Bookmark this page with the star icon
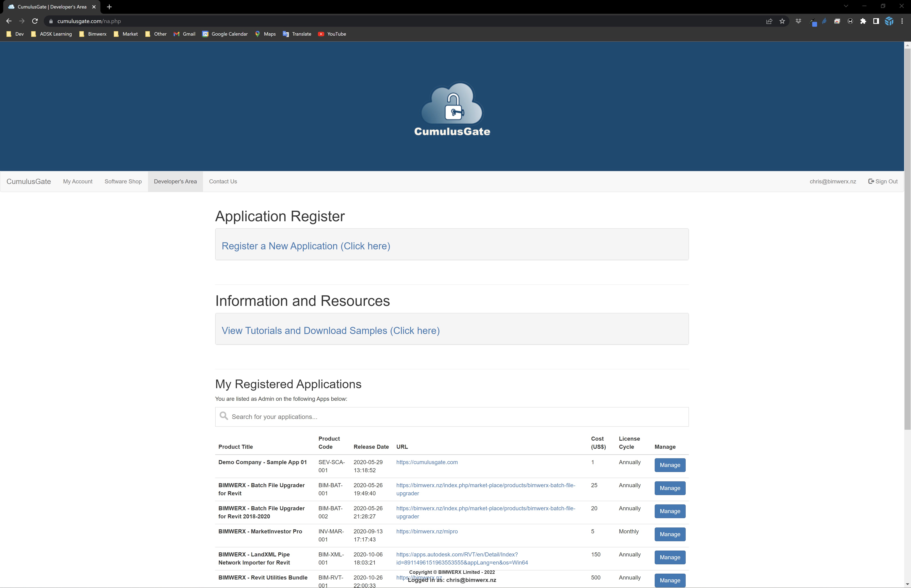The image size is (911, 588). 782,21
